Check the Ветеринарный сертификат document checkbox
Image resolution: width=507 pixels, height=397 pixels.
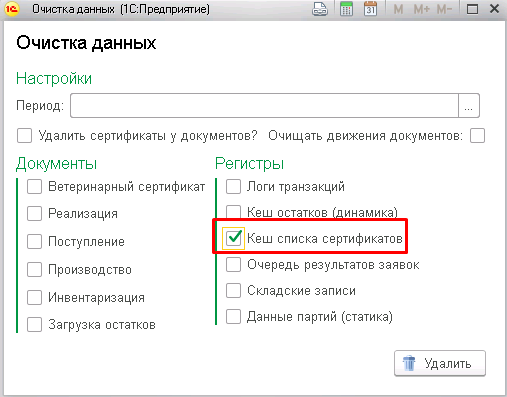[34, 186]
